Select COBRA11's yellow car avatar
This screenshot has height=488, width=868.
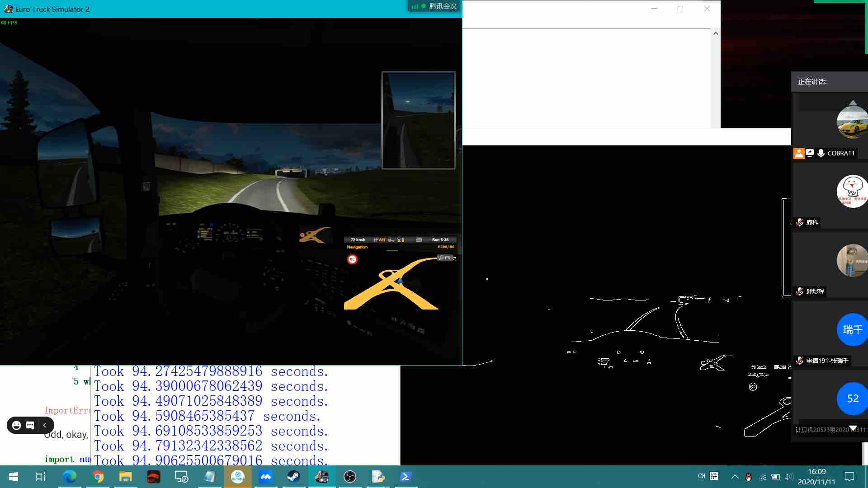pyautogui.click(x=852, y=122)
